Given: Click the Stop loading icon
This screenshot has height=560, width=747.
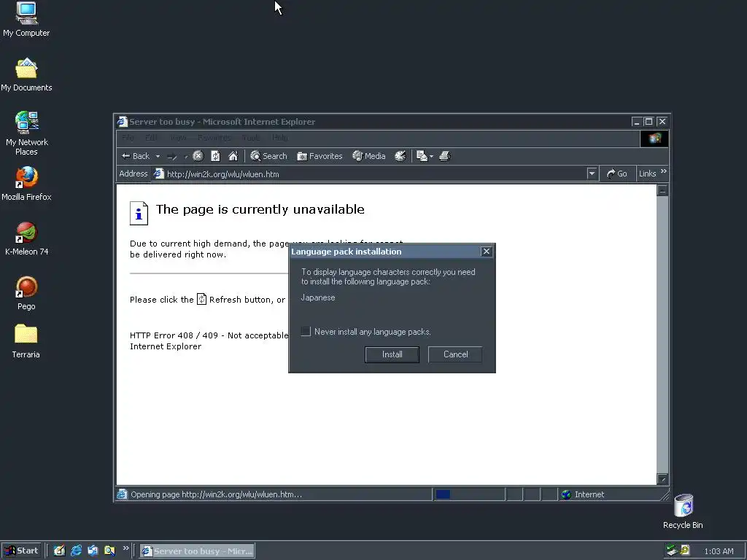Looking at the screenshot, I should [198, 156].
